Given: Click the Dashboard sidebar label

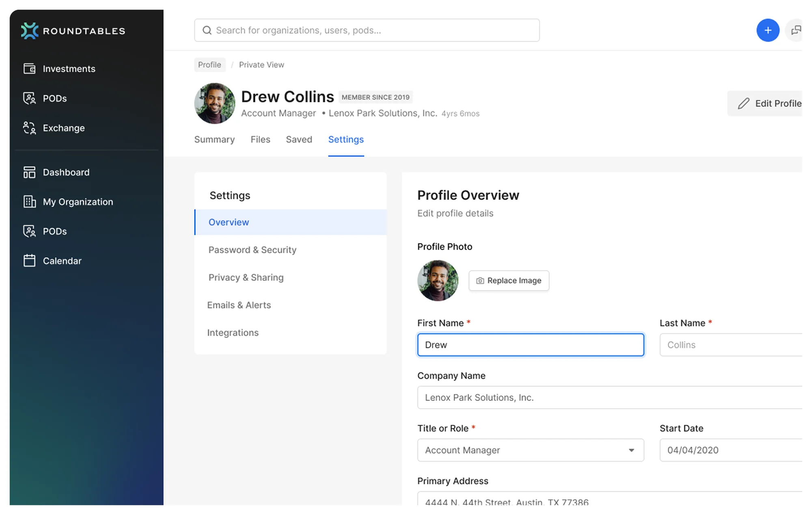Looking at the screenshot, I should 66,172.
